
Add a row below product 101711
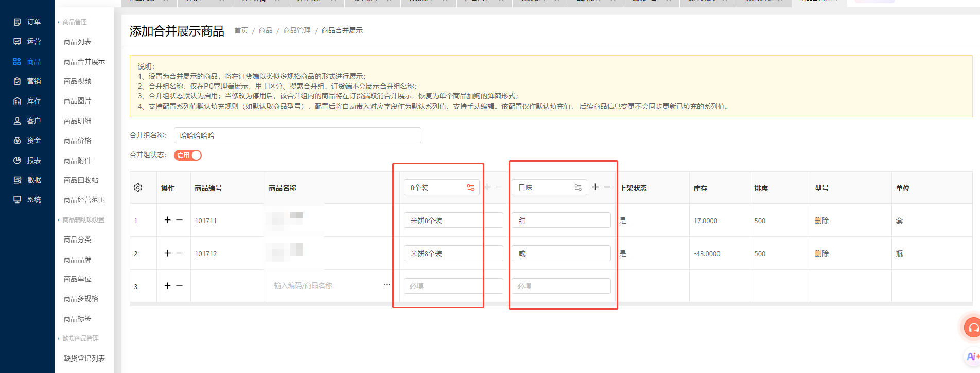(167, 220)
